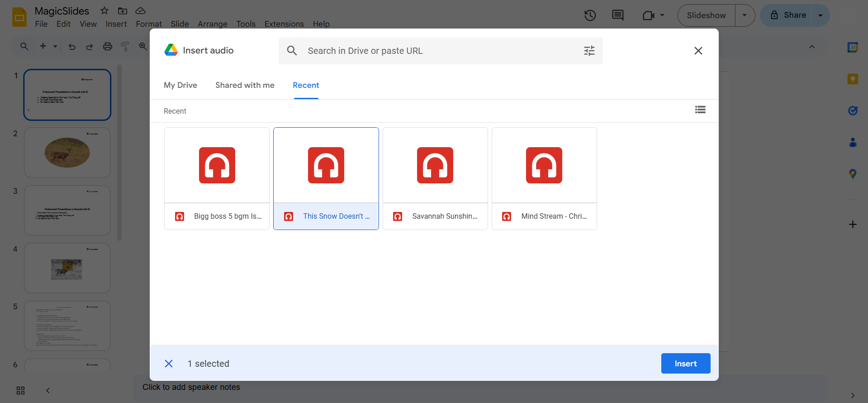This screenshot has height=403, width=868.
Task: Open Google Calendar from side panel
Action: click(853, 47)
